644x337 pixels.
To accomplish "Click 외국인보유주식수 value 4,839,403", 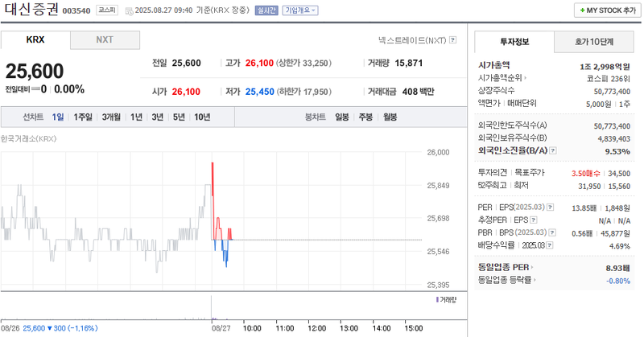I will pyautogui.click(x=613, y=139).
